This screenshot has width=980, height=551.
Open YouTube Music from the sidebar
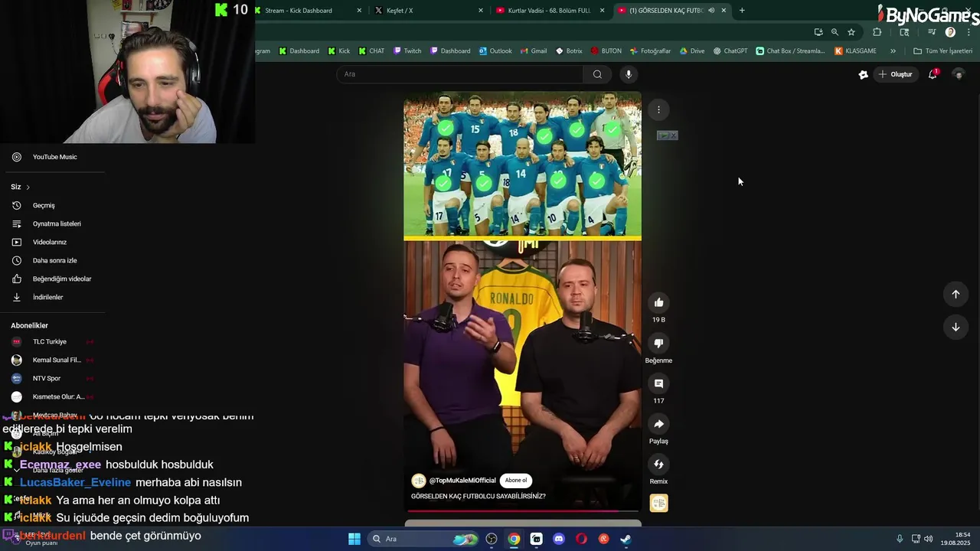click(54, 157)
